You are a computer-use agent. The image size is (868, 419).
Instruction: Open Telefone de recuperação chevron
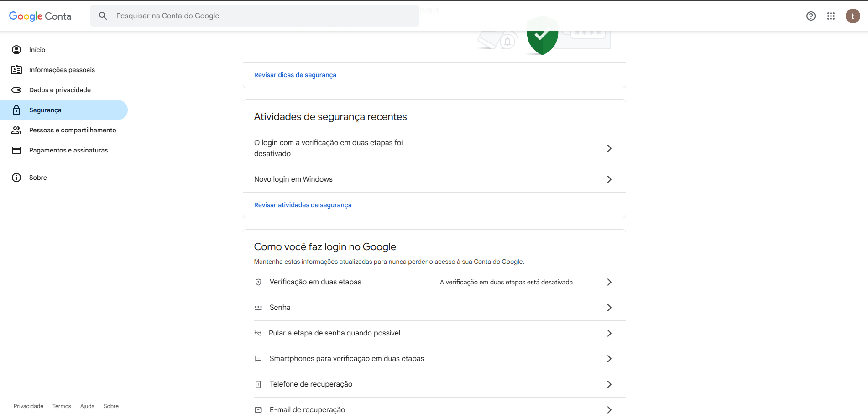(x=609, y=384)
